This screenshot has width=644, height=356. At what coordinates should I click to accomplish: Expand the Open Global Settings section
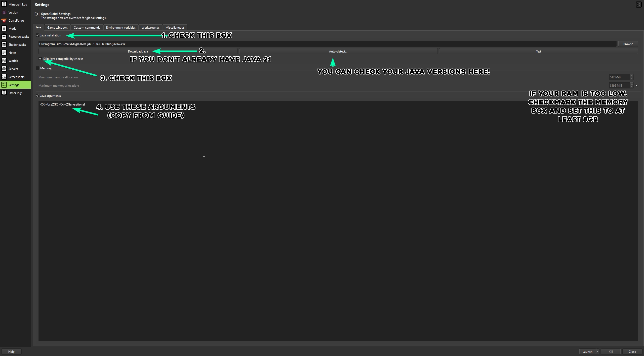(36, 14)
